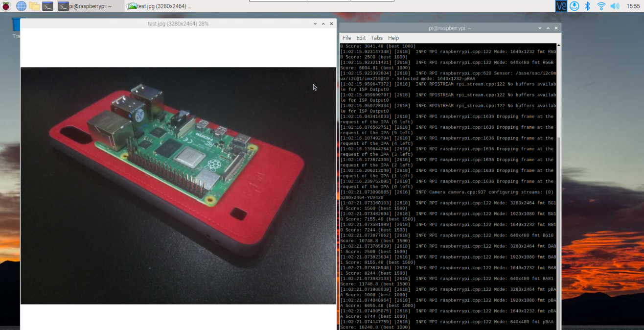The height and width of the screenshot is (330, 644).
Task: Click the 'request of the IPA (0 left)' line
Action: coord(376,187)
